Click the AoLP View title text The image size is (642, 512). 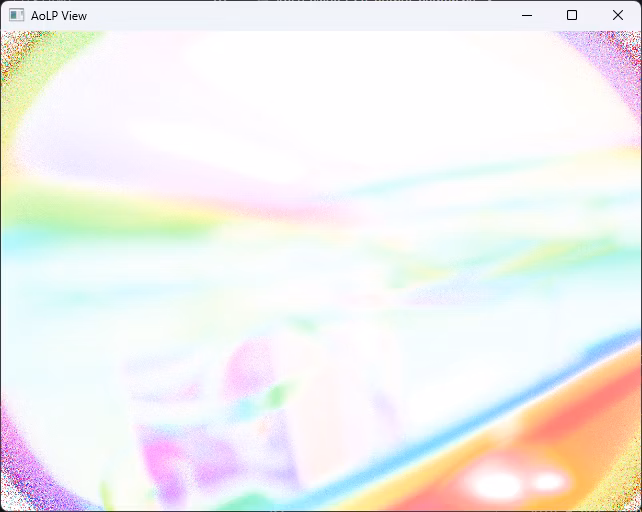tap(59, 16)
